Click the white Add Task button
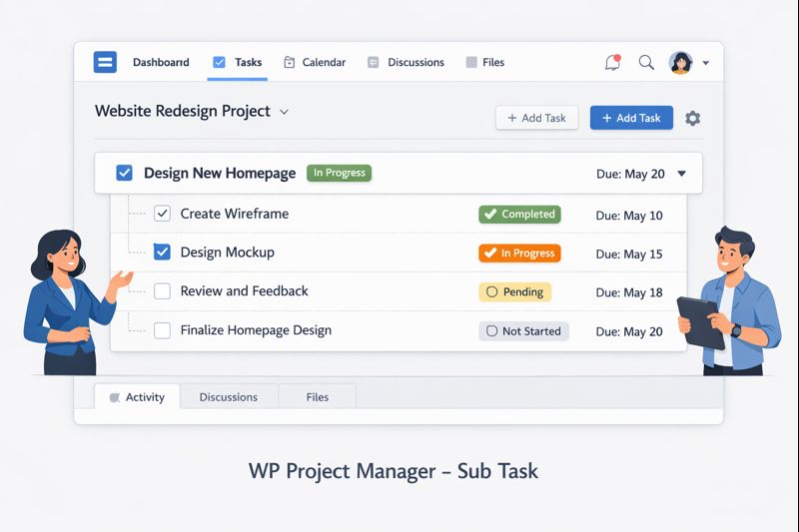The width and height of the screenshot is (799, 532). tap(536, 118)
